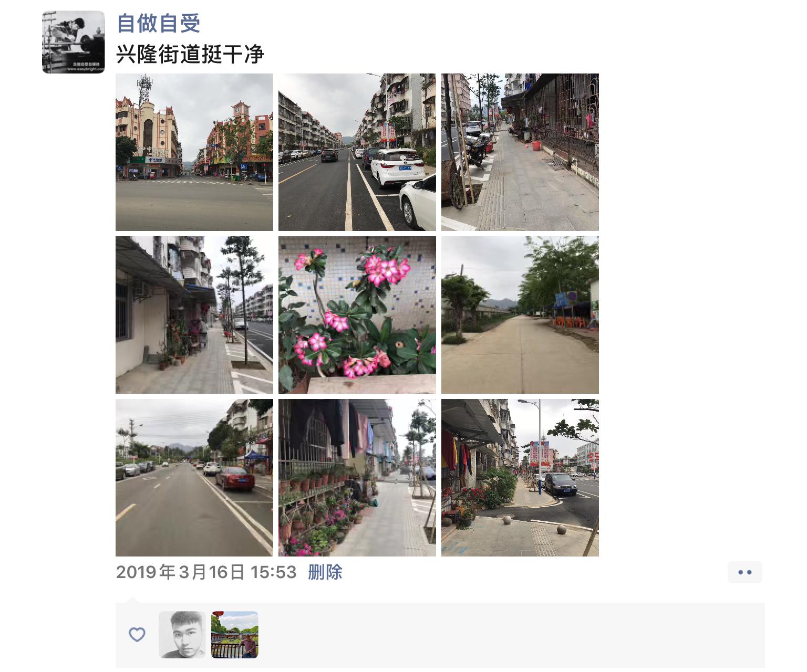This screenshot has width=807, height=672.
Task: Click the timestamp 2019年3月16日 15:53
Action: (206, 572)
